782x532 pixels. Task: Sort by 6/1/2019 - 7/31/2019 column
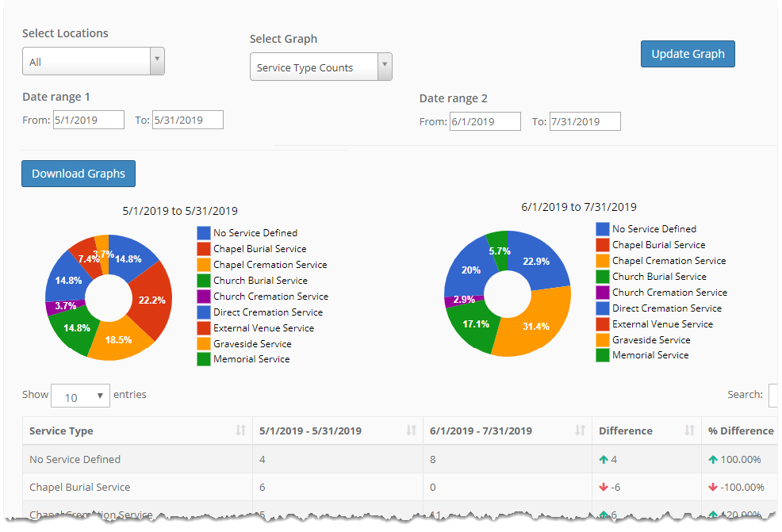coord(507,431)
